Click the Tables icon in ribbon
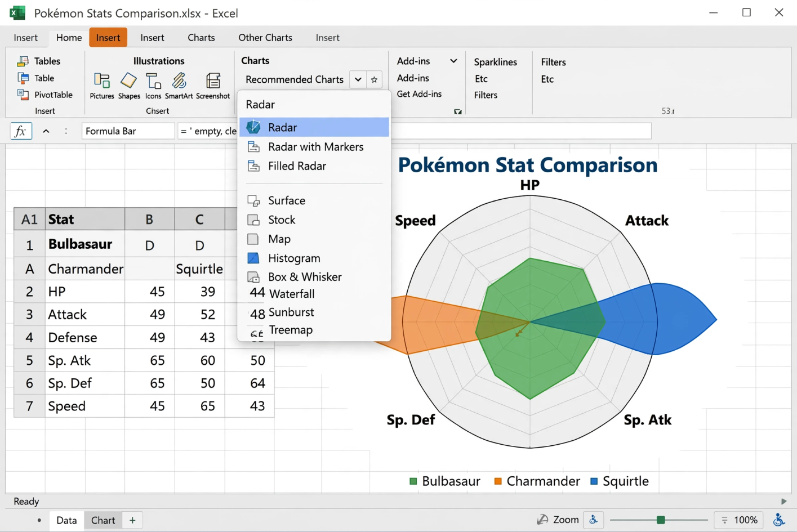Screen dimensions: 797x532 [x=23, y=61]
